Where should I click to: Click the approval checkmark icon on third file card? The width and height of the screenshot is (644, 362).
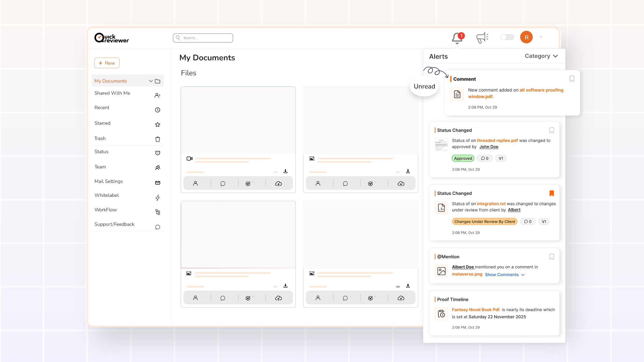(x=248, y=298)
